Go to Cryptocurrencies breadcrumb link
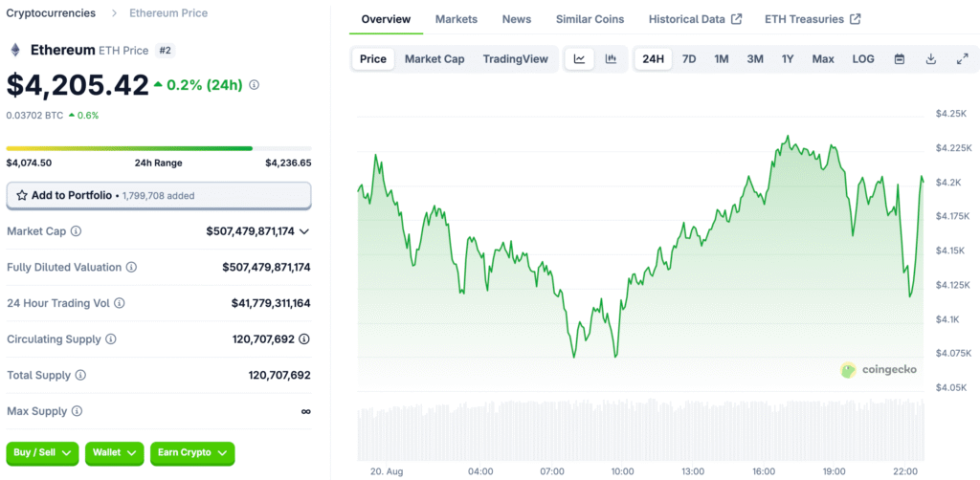Viewport: 980px width, 480px height. [x=52, y=12]
